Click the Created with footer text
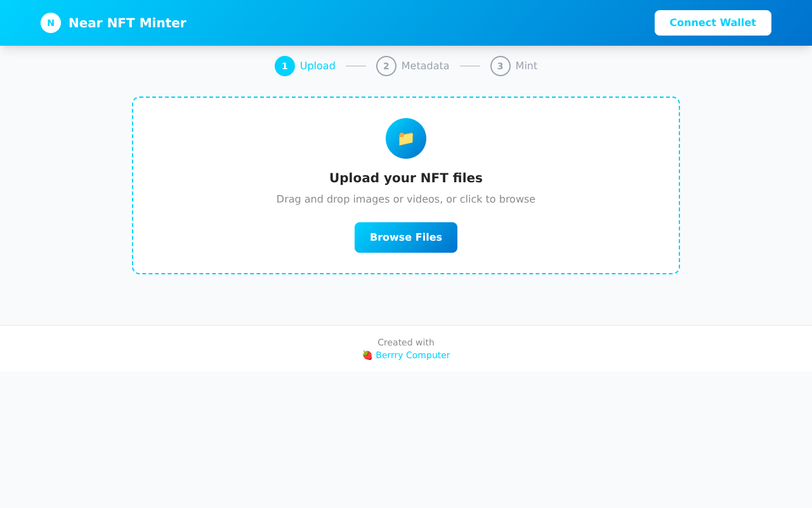The image size is (812, 508). coord(406,342)
